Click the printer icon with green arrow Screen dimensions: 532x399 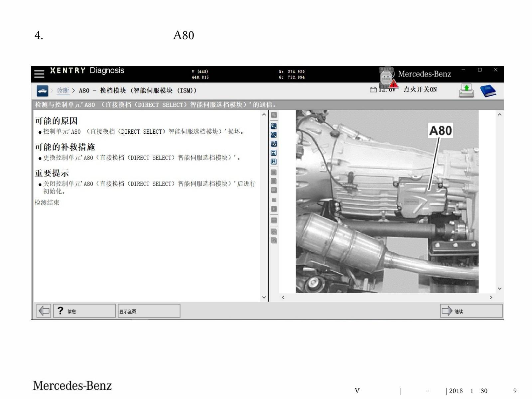(x=466, y=91)
